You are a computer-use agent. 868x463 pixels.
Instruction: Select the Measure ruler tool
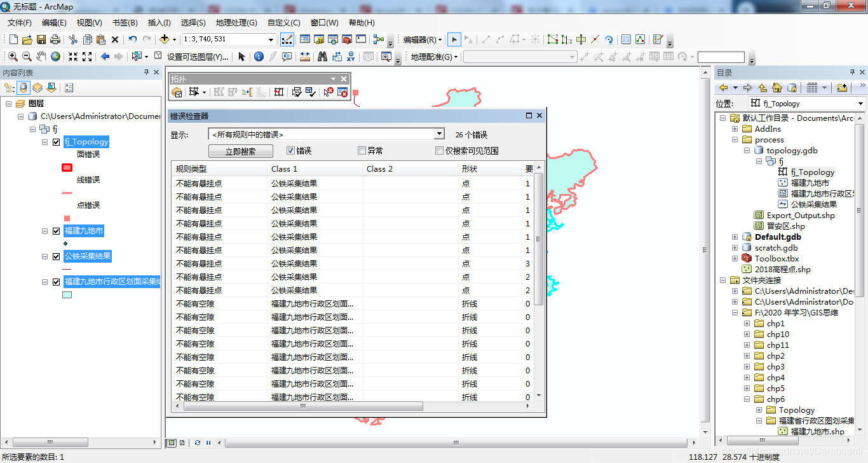pos(305,57)
